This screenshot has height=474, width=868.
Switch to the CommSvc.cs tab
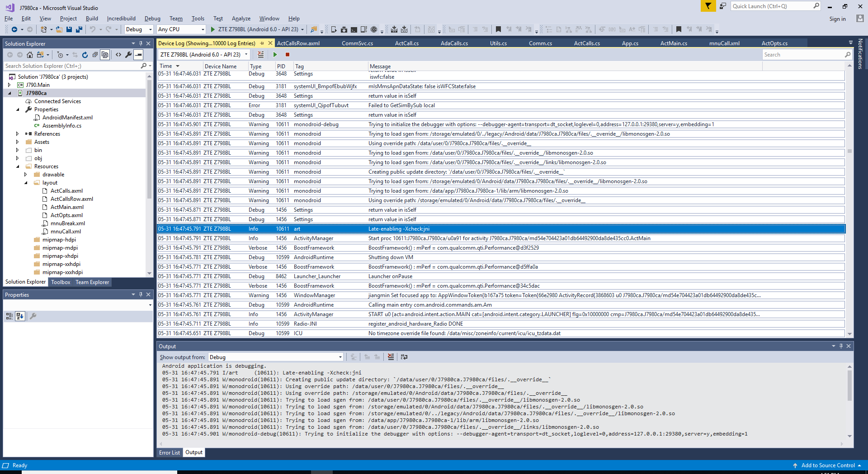tap(357, 43)
